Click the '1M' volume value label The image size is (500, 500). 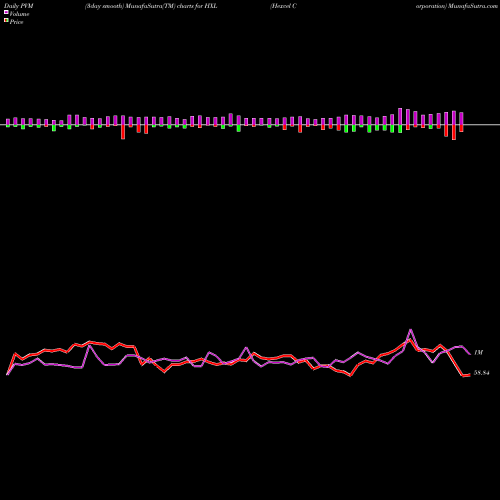pyautogui.click(x=478, y=352)
